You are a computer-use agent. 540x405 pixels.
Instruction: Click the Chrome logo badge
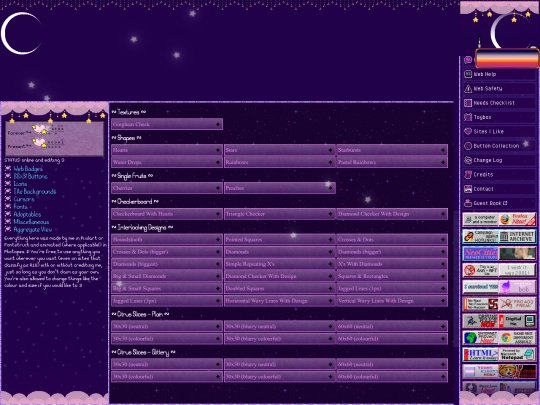click(x=517, y=338)
